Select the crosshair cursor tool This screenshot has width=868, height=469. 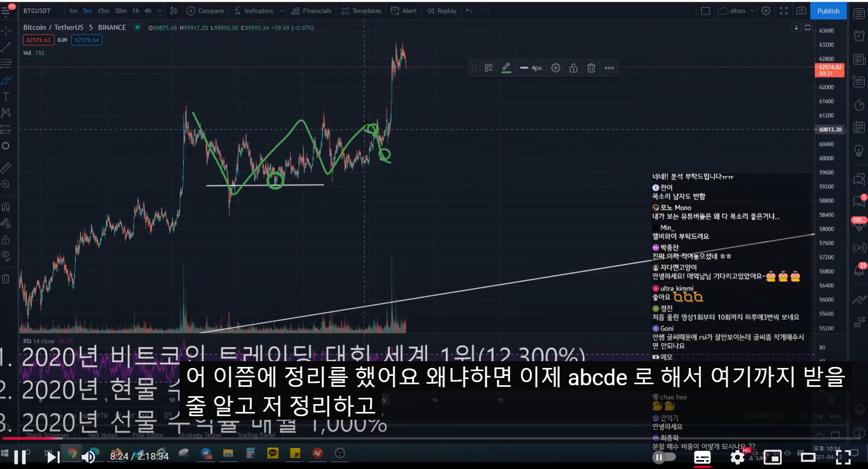(6, 30)
